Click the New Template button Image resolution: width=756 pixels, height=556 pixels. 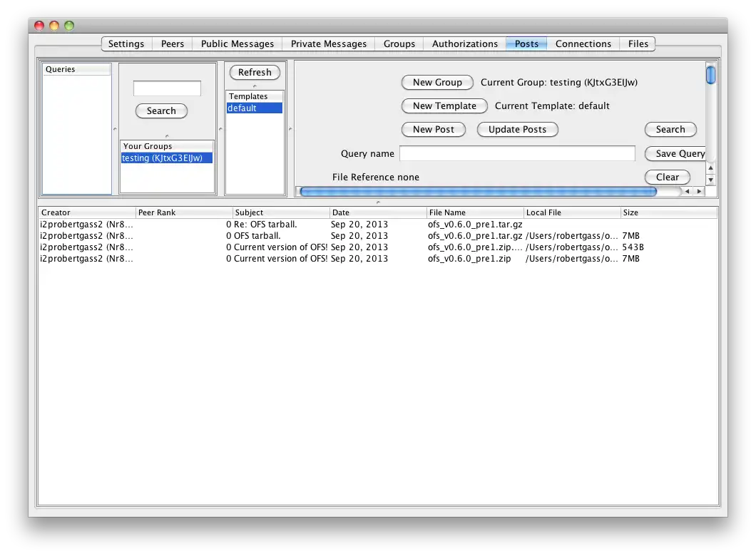444,106
